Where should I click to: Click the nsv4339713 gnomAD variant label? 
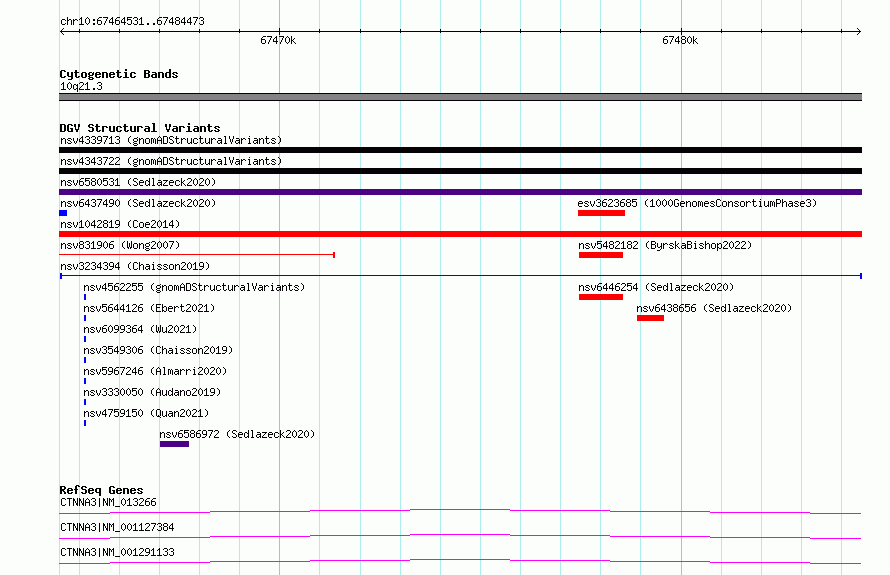click(171, 140)
